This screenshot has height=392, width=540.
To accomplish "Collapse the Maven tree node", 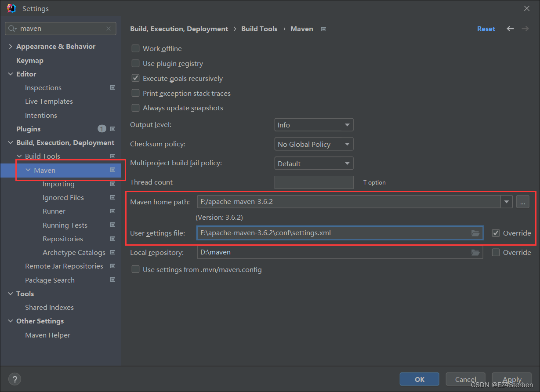I will (28, 170).
